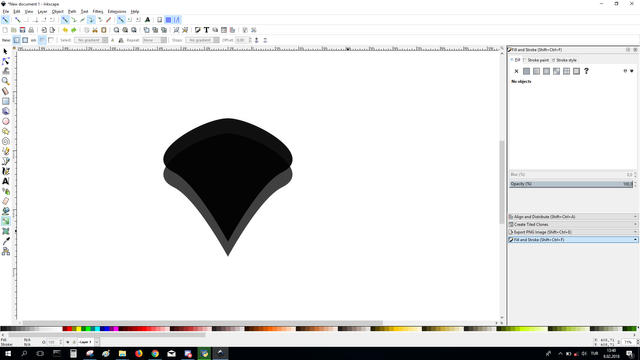The image size is (640, 360).
Task: Select the Mesh gradient tool
Action: coord(5,231)
